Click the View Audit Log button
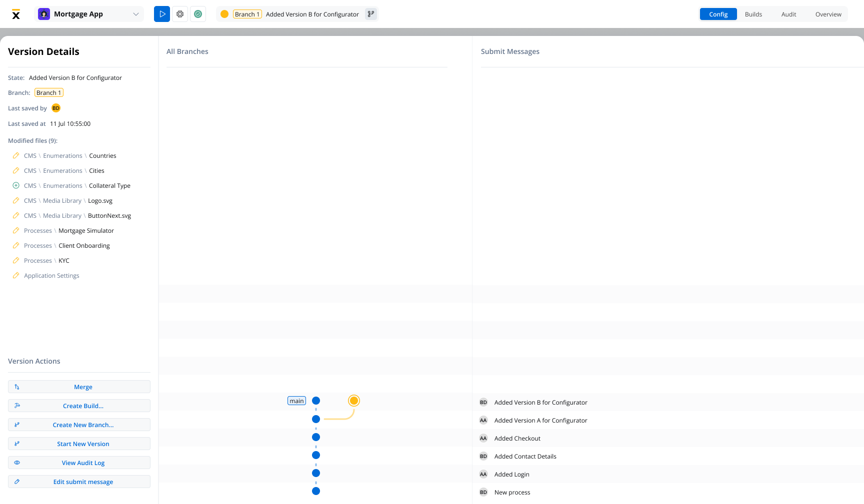Image resolution: width=864 pixels, height=504 pixels. 79,463
